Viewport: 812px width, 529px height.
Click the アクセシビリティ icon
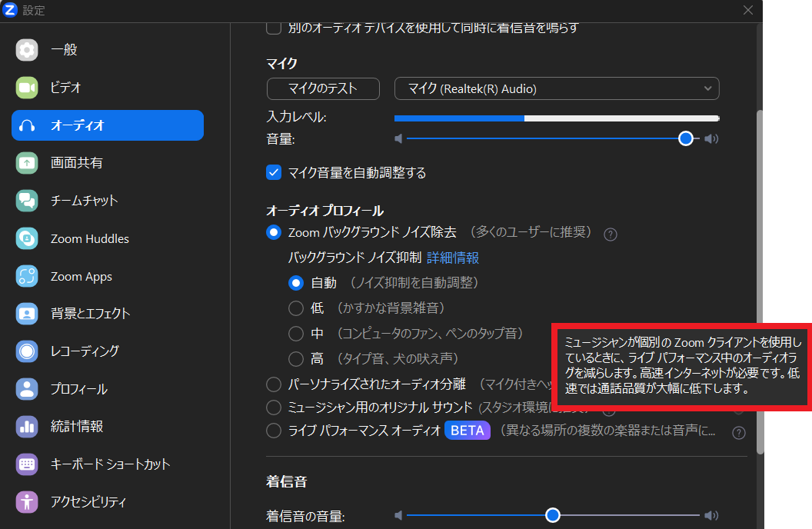[x=27, y=502]
